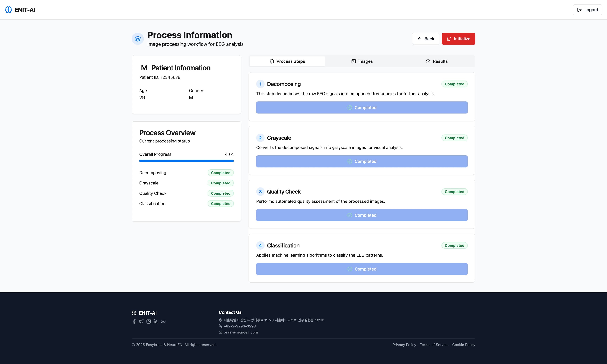Click step number 1 badge for Decomposing

pos(260,84)
